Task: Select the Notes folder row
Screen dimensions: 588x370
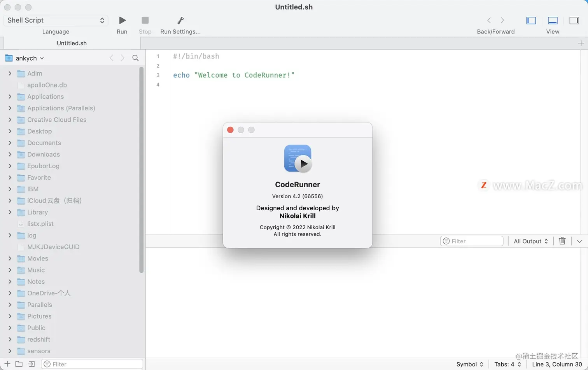Action: pyautogui.click(x=70, y=281)
